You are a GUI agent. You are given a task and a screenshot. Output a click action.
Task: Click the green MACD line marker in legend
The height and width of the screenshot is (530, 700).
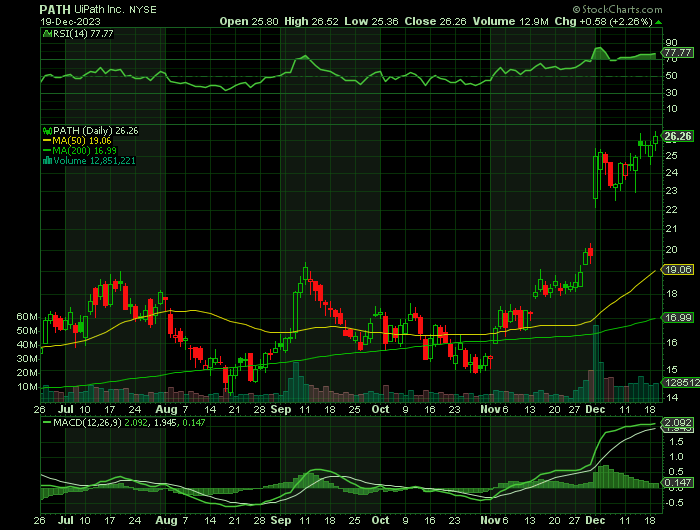pyautogui.click(x=47, y=422)
